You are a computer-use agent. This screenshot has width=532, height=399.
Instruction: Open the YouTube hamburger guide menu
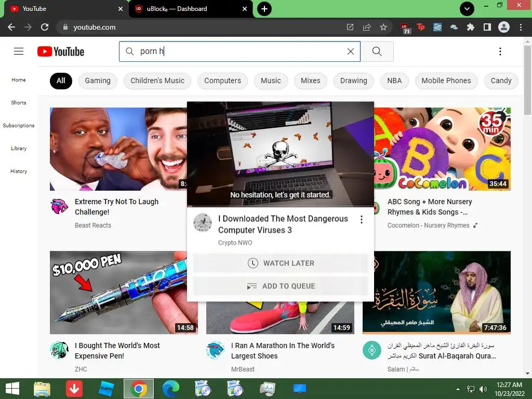point(19,51)
